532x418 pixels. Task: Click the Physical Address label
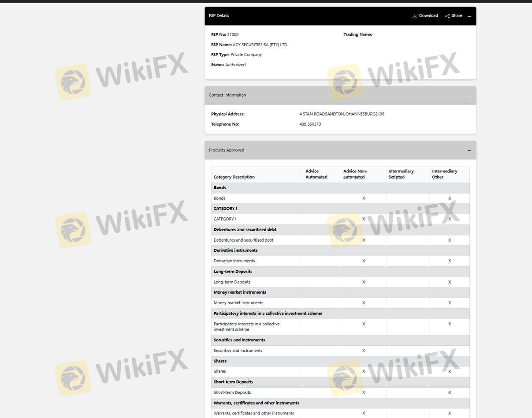pyautogui.click(x=228, y=114)
